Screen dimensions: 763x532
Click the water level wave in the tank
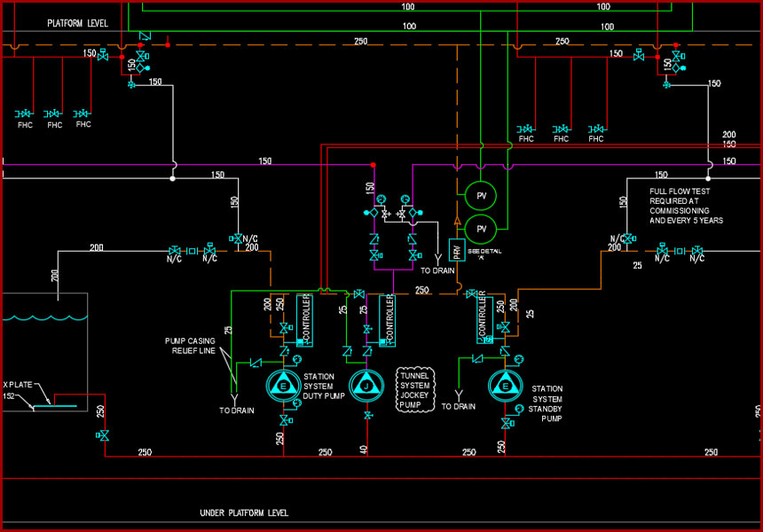tap(44, 318)
